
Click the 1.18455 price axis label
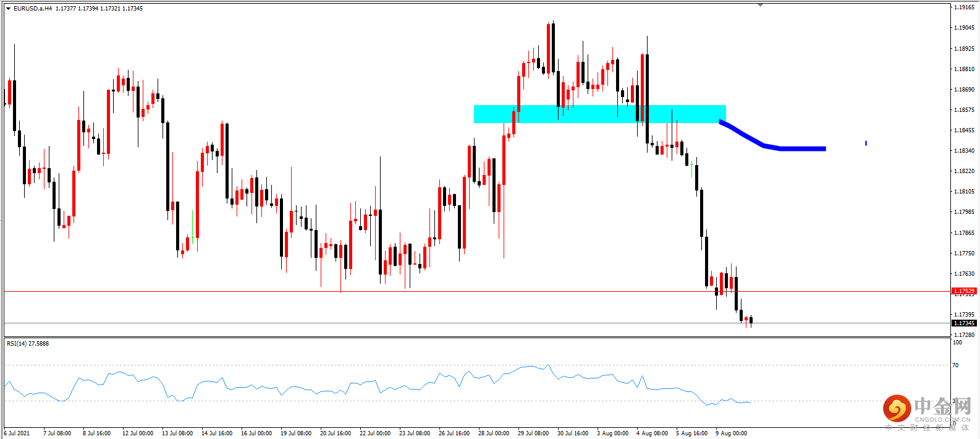point(964,130)
